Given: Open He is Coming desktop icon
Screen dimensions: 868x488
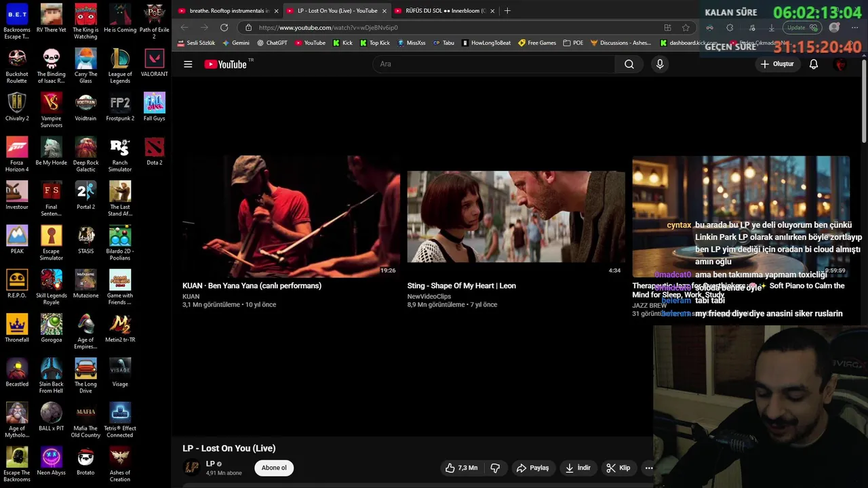Looking at the screenshot, I should (x=120, y=18).
